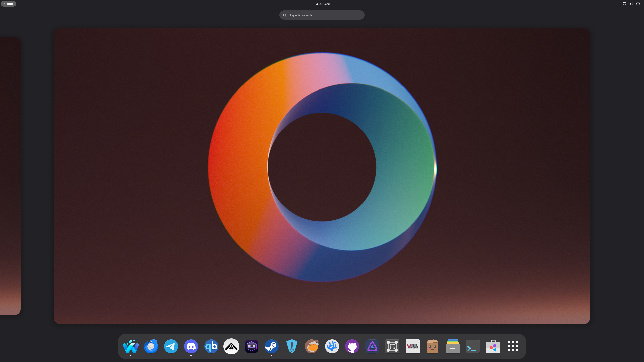Viewport: 644px width, 362px height.
Task: Open Lutris otter icon
Action: [x=312, y=346]
